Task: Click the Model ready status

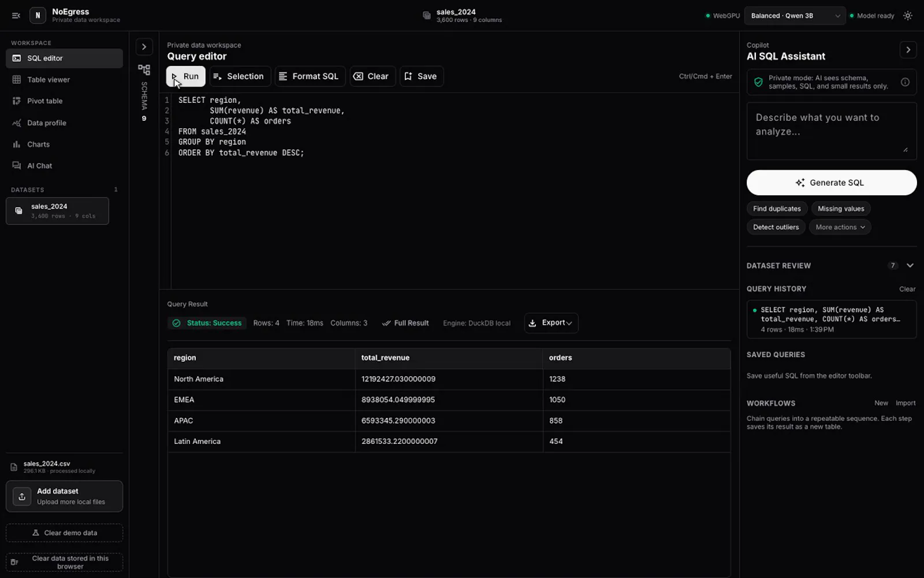Action: (x=872, y=16)
